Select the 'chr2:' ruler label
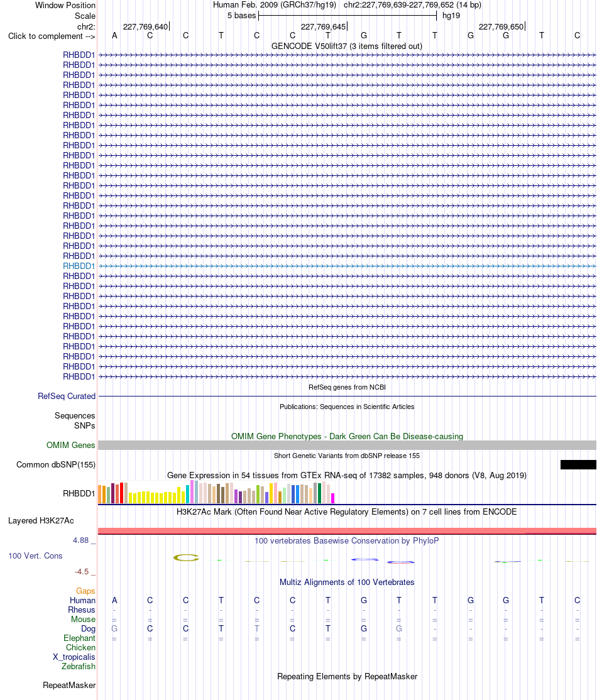 [x=86, y=26]
